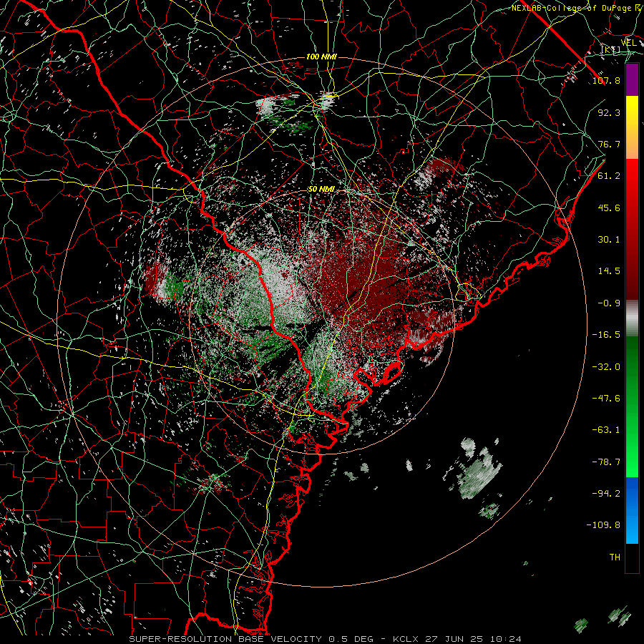Click the 50 NMI range ring label

[x=321, y=190]
